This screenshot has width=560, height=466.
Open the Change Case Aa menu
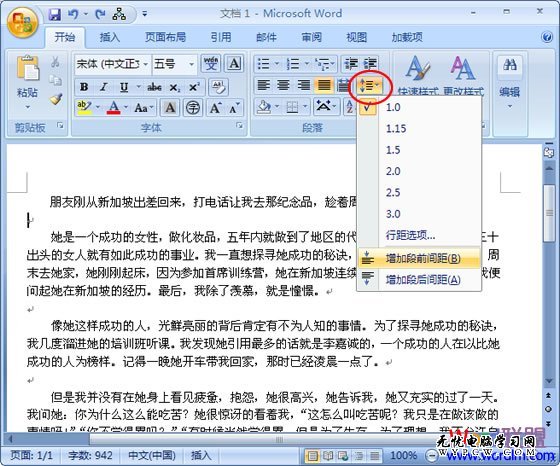pyautogui.click(x=144, y=107)
